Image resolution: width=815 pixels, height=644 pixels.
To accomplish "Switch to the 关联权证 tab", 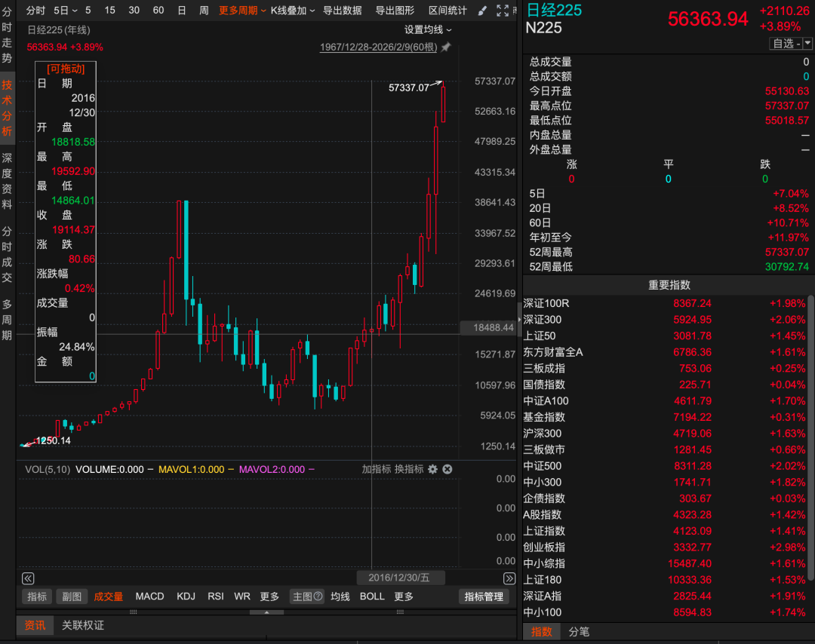I will point(83,625).
